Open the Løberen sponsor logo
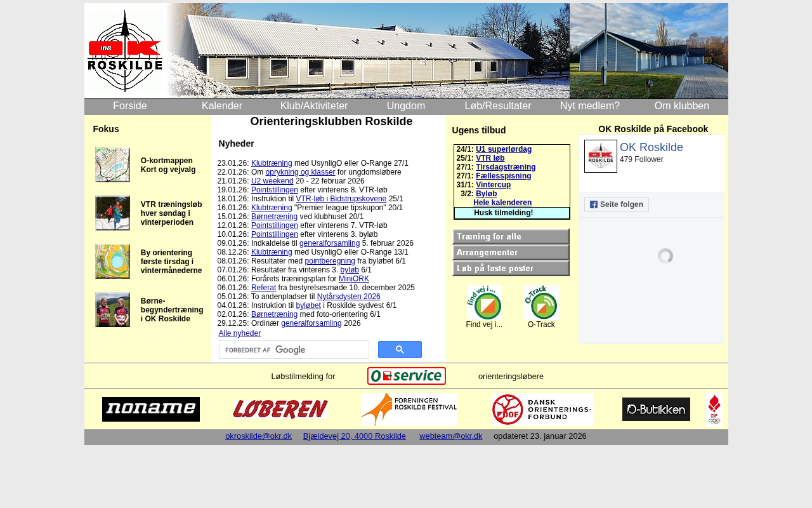This screenshot has height=508, width=812. click(280, 410)
